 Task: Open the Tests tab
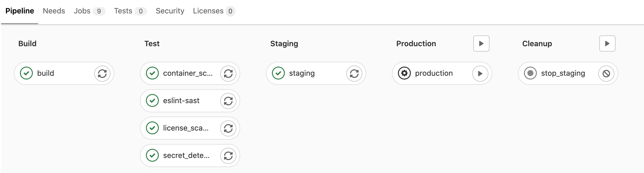(130, 11)
